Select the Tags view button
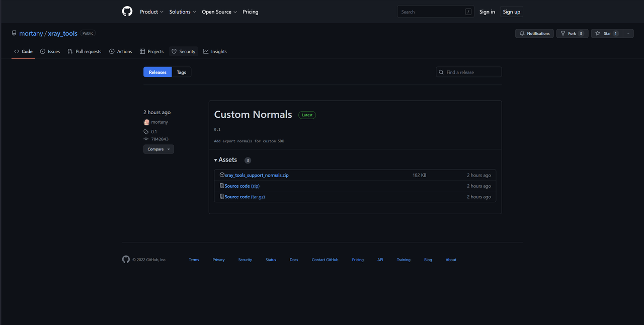The width and height of the screenshot is (644, 325). [181, 72]
